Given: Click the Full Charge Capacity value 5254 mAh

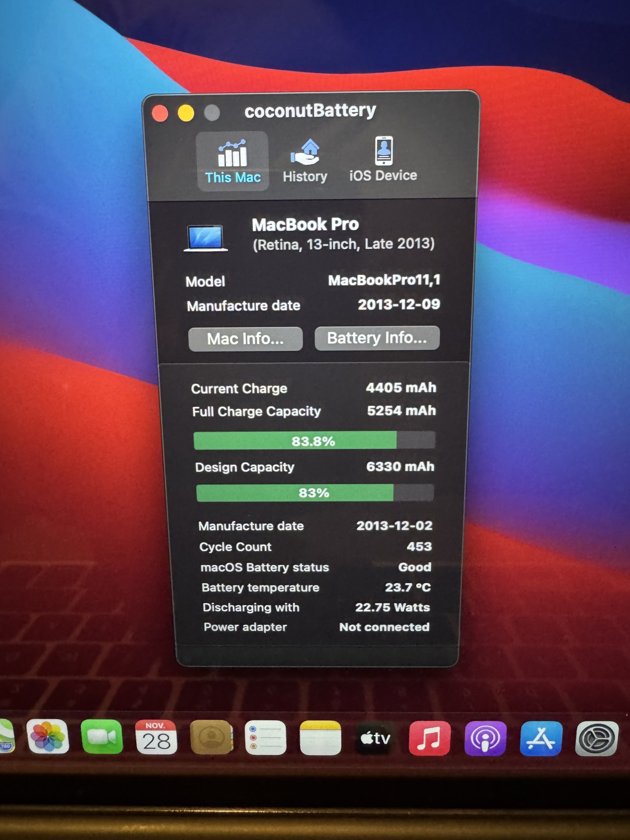Looking at the screenshot, I should click(x=401, y=411).
